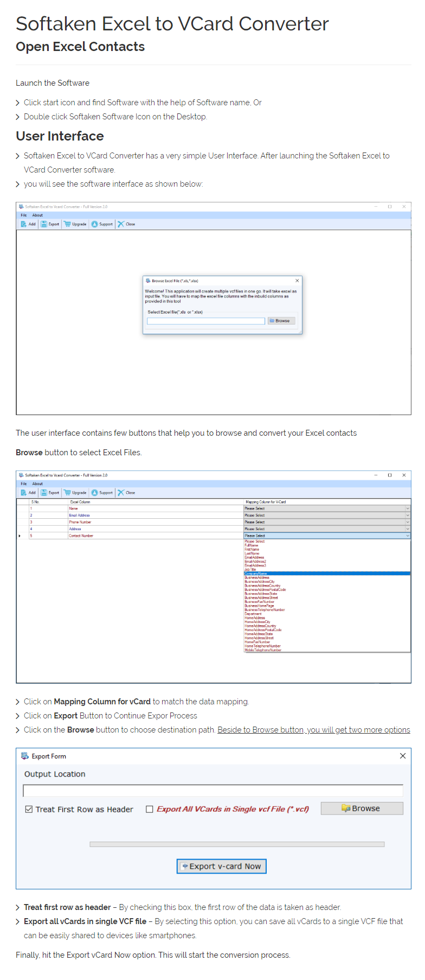Choose FirstName from the open dropdown list
This screenshot has width=425, height=980.
(252, 550)
